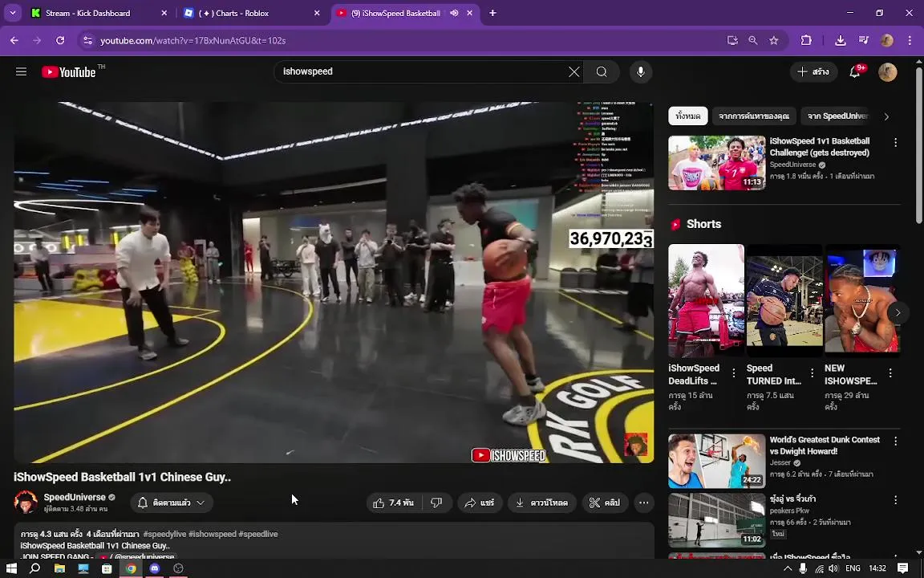Open World's Greatest Dunk Contest thumbnail
The image size is (924, 578).
click(x=716, y=462)
